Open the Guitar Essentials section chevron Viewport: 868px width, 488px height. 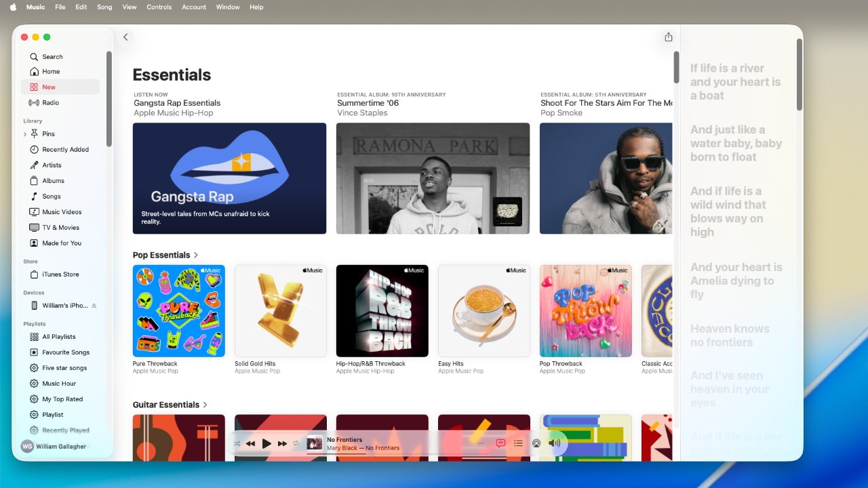[205, 405]
